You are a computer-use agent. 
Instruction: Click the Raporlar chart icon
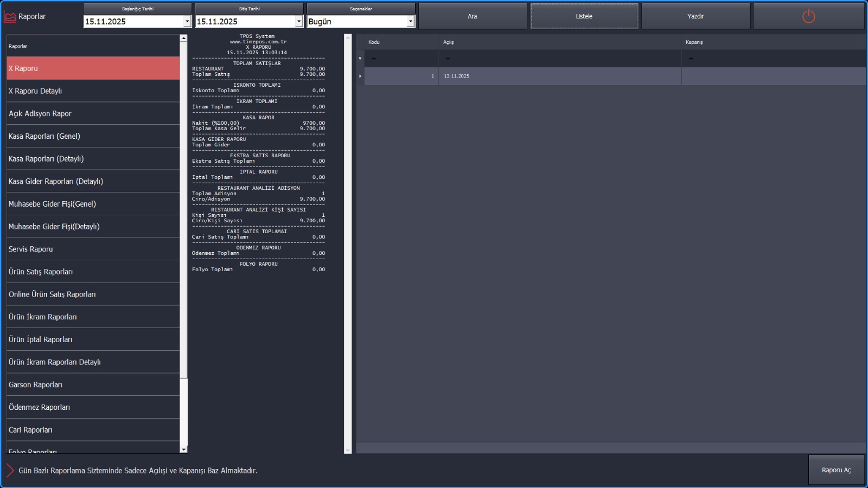tap(10, 17)
